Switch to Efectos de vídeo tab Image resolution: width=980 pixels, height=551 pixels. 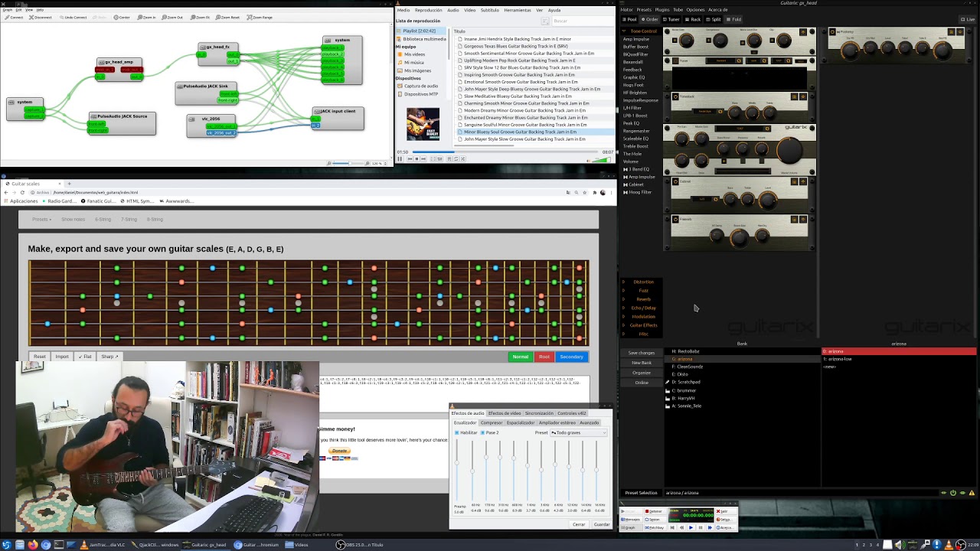pos(504,413)
